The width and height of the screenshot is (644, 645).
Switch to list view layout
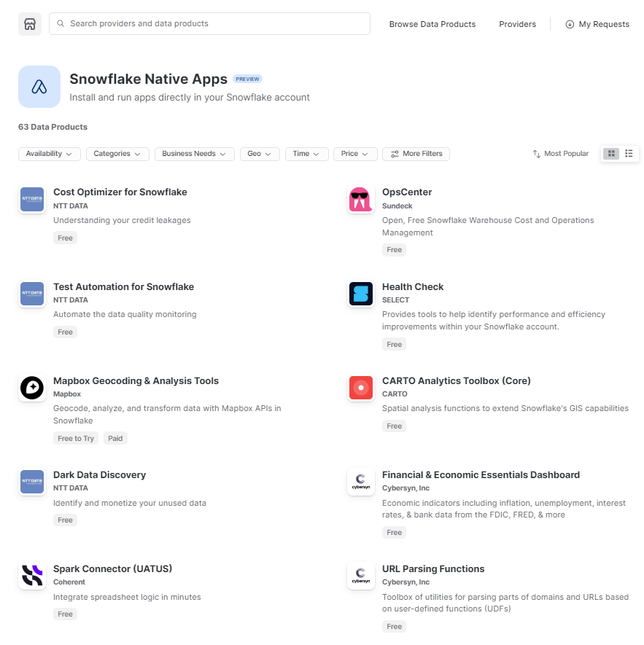click(x=629, y=153)
